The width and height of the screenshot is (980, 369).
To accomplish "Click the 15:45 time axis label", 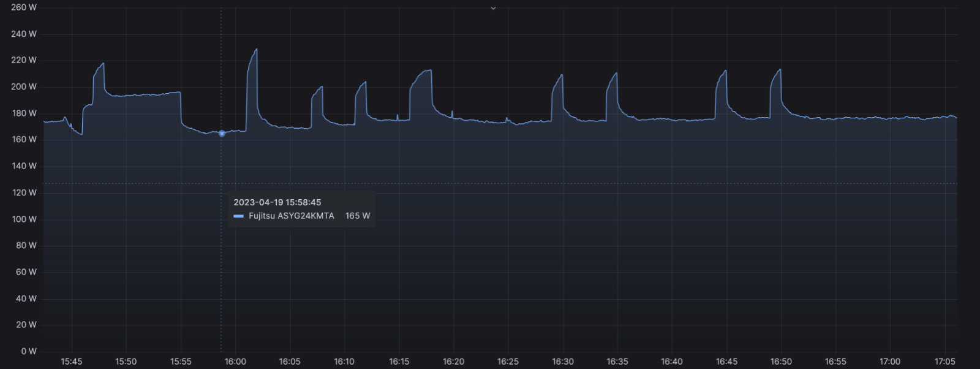I will click(72, 362).
